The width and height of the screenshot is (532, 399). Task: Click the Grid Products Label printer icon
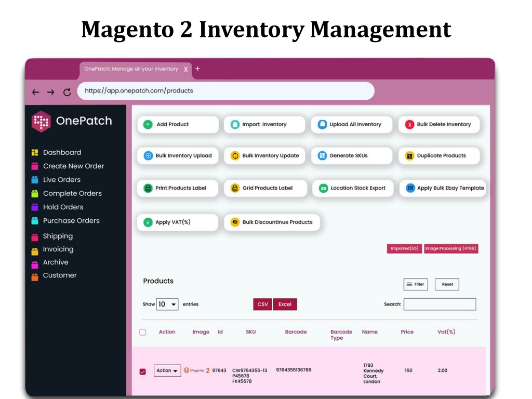235,188
